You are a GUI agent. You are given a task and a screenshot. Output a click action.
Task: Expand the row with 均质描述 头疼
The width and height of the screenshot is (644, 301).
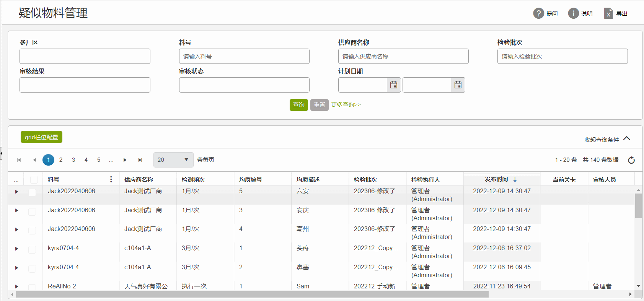tap(16, 249)
